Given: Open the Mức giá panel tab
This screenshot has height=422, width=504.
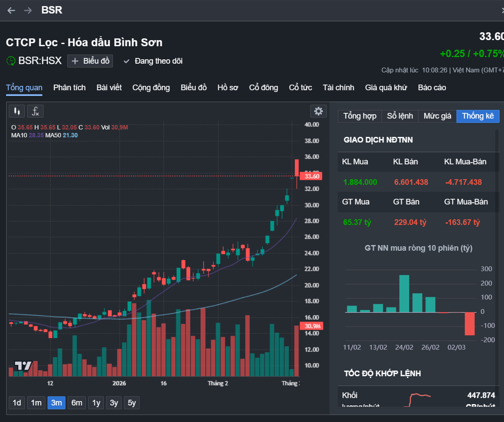Looking at the screenshot, I should click(437, 116).
